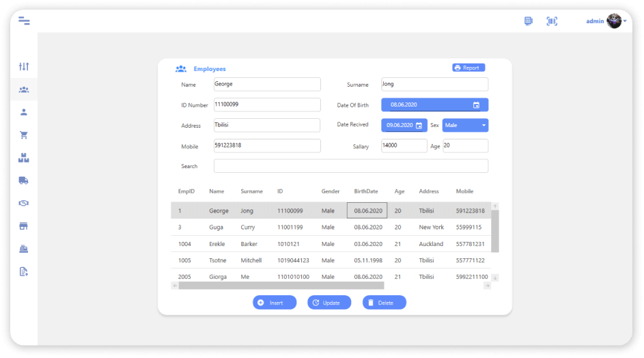Image resolution: width=644 pixels, height=358 pixels.
Task: Click the Update button
Action: click(x=329, y=303)
